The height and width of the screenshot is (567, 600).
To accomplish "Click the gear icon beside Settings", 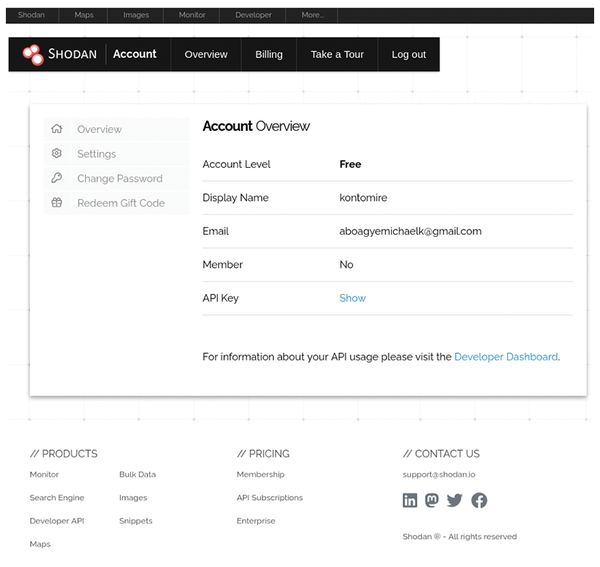I will tap(57, 153).
